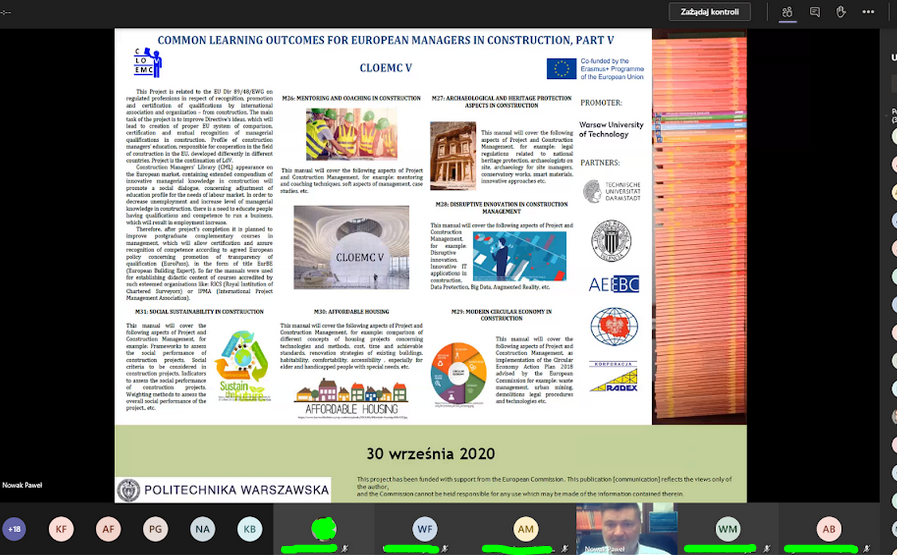897x555 pixels.
Task: Select the AM participant avatar
Action: coord(526,529)
